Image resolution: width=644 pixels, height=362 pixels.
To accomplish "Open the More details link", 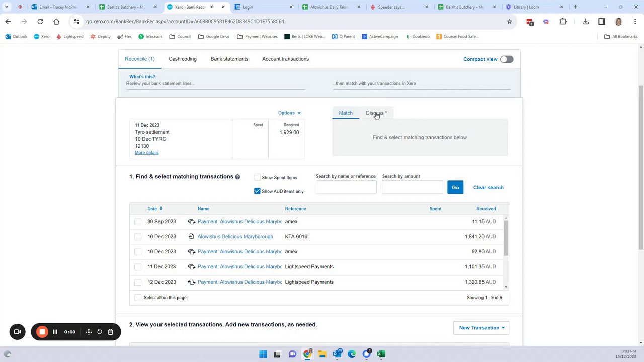I will click(147, 153).
